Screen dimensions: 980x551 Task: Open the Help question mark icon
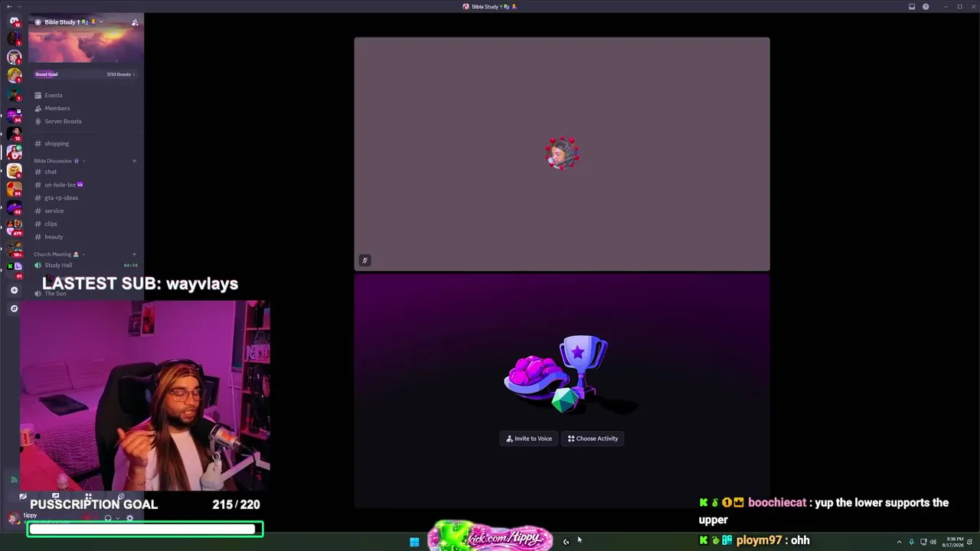(926, 7)
